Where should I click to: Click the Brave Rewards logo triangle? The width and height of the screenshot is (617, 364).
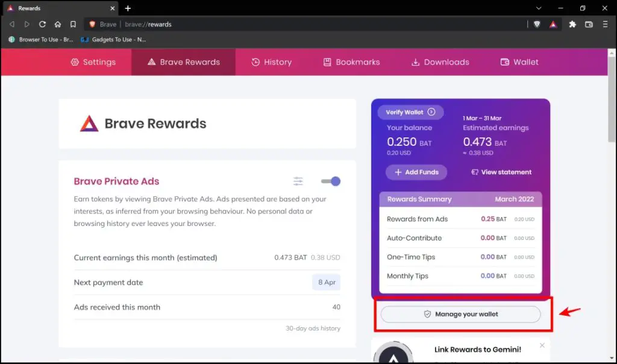[x=89, y=124]
